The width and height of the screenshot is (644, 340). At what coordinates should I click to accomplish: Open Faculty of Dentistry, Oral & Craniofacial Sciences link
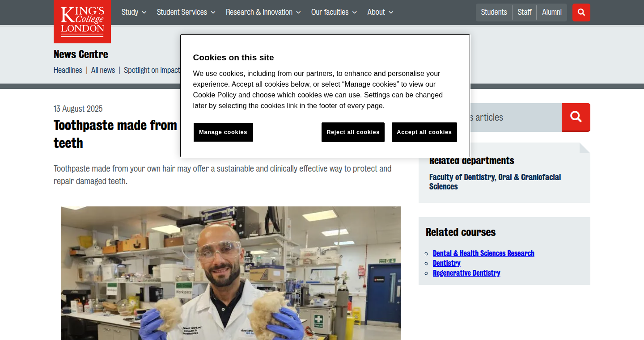coord(495,182)
